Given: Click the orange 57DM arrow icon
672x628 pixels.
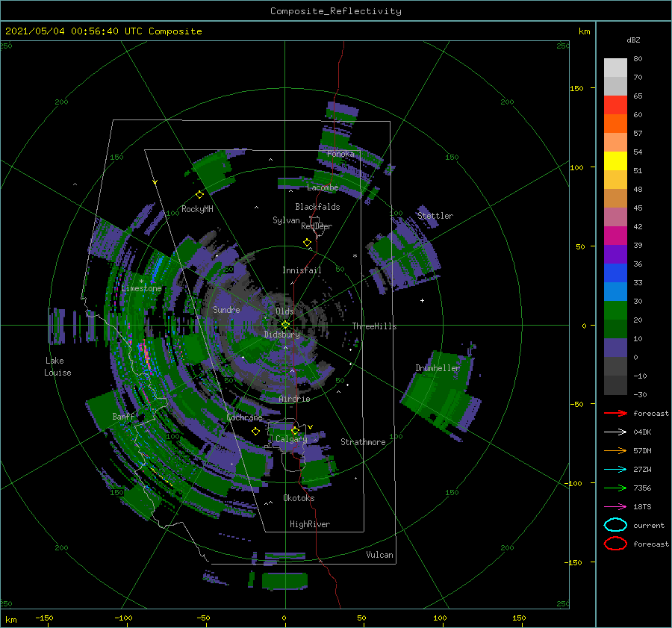Looking at the screenshot, I should click(x=615, y=450).
